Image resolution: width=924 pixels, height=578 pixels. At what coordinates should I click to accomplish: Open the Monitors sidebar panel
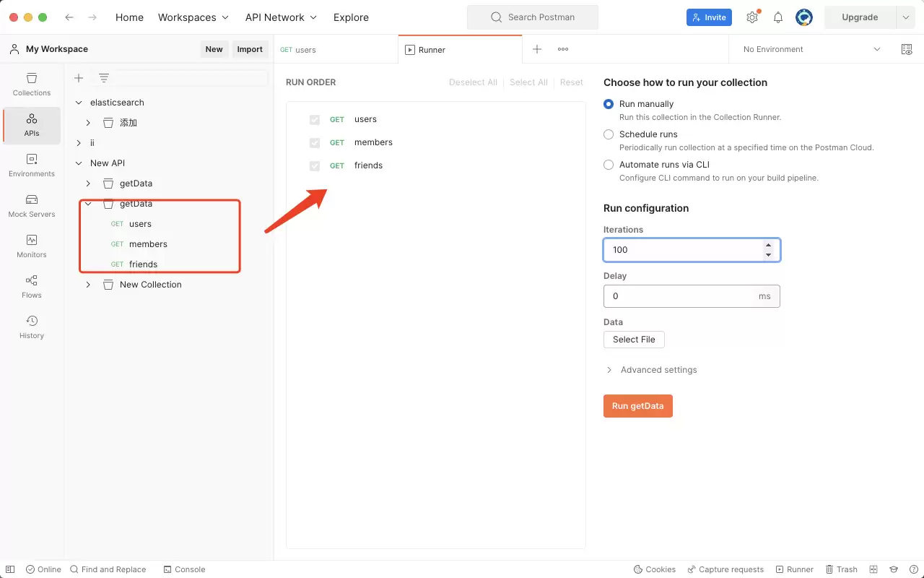32,246
